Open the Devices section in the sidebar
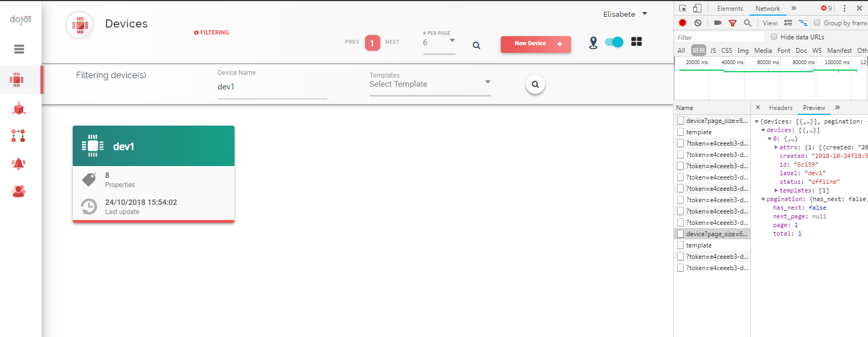 [17, 80]
